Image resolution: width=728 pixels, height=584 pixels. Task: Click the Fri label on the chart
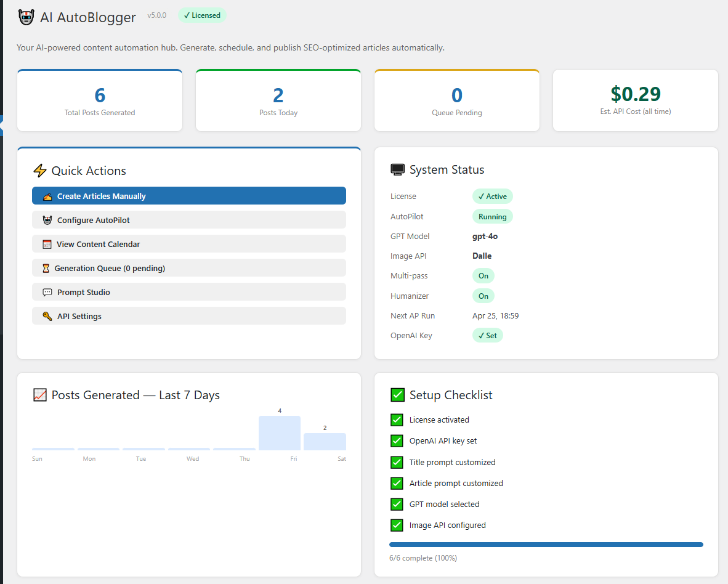point(293,459)
